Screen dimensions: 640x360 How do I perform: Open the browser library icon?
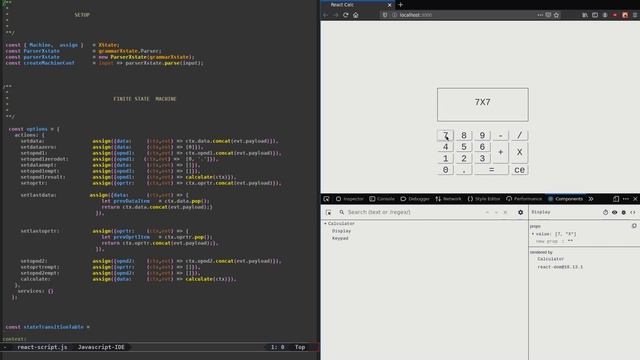(x=585, y=15)
